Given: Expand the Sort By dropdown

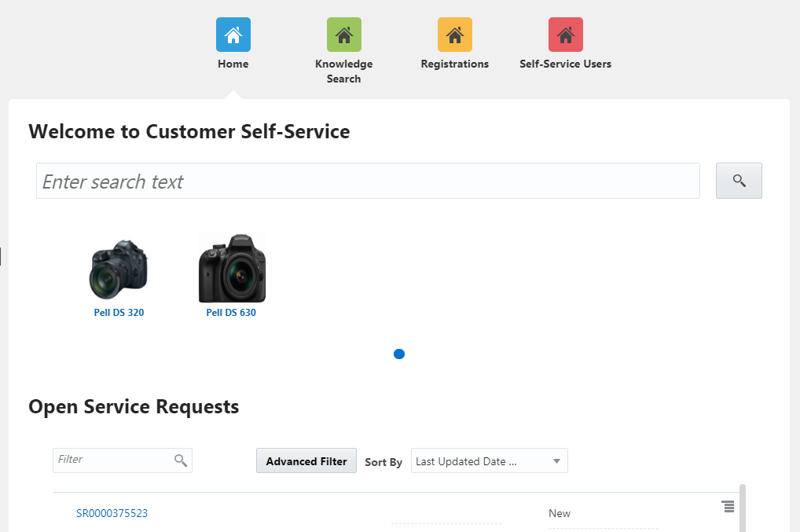Looking at the screenshot, I should point(556,461).
